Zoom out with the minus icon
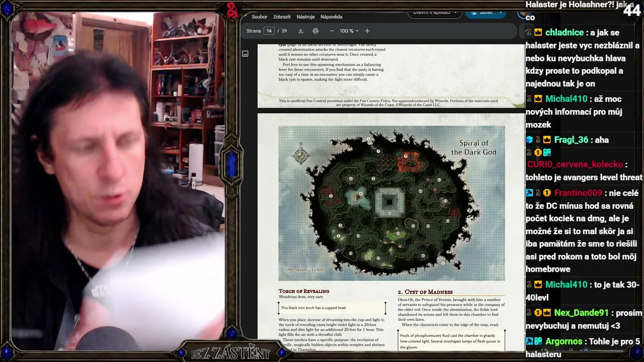 click(x=332, y=31)
